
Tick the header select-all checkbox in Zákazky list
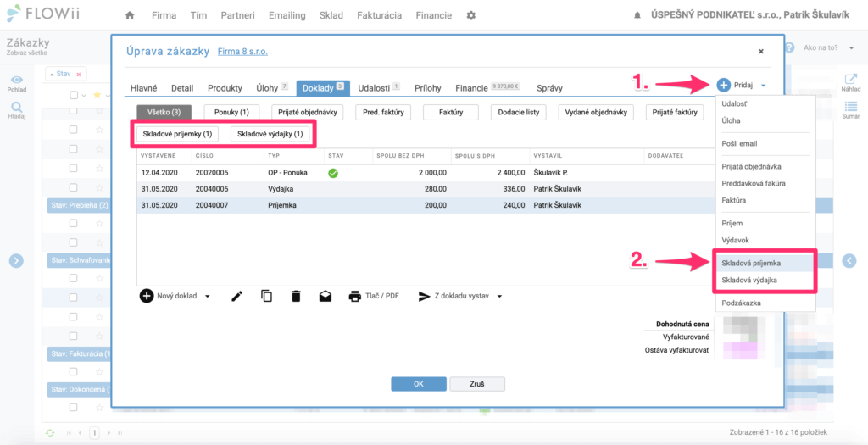pos(74,95)
